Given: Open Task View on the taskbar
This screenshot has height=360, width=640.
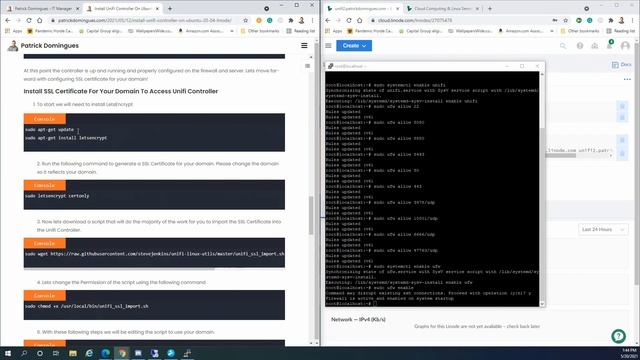Looking at the screenshot, I should [56, 353].
